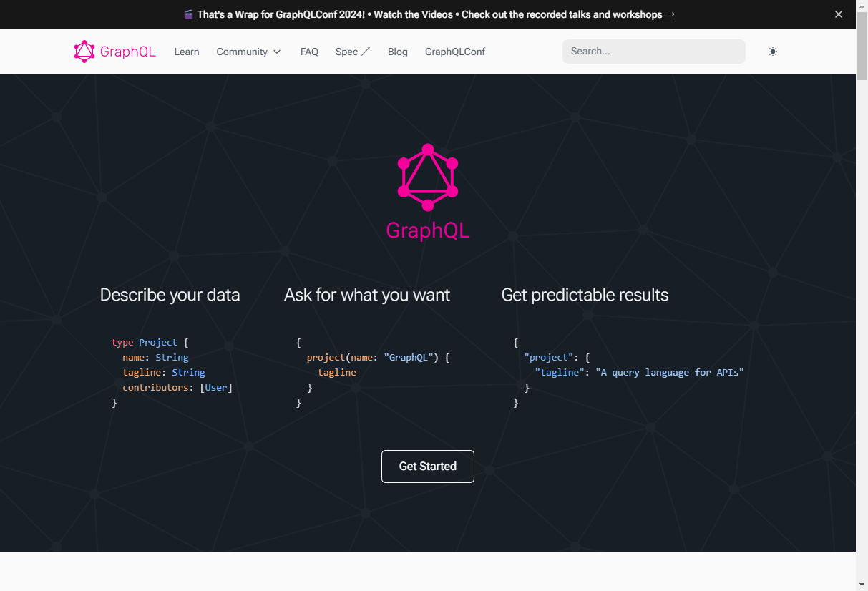This screenshot has width=868, height=591.
Task: Click the large pink GraphQL hero logo
Action: (x=428, y=177)
